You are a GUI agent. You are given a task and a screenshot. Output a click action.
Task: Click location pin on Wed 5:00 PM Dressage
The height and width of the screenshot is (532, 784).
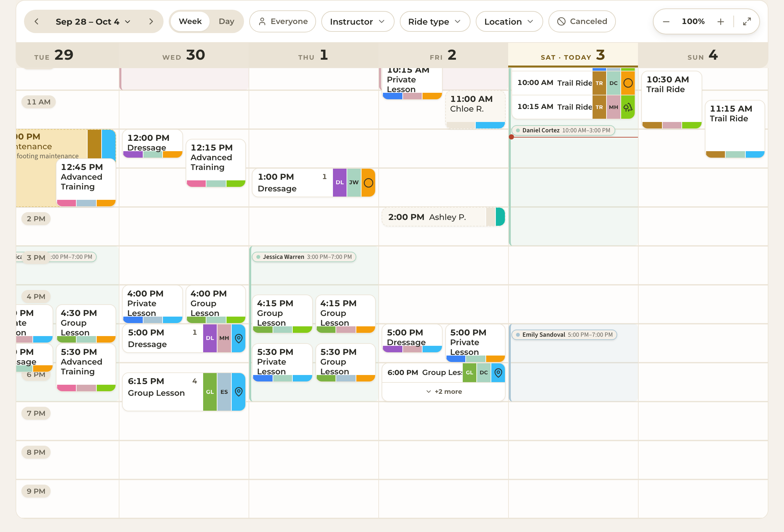239,338
